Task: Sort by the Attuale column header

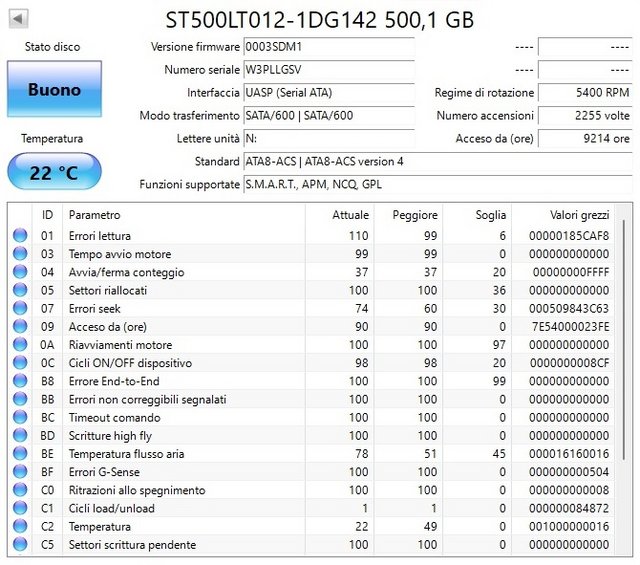Action: tap(340, 215)
